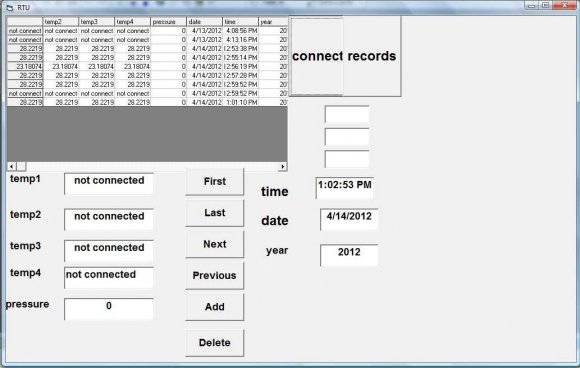The height and width of the screenshot is (368, 580).
Task: Click the topmost of three empty text boxes
Action: (347, 114)
